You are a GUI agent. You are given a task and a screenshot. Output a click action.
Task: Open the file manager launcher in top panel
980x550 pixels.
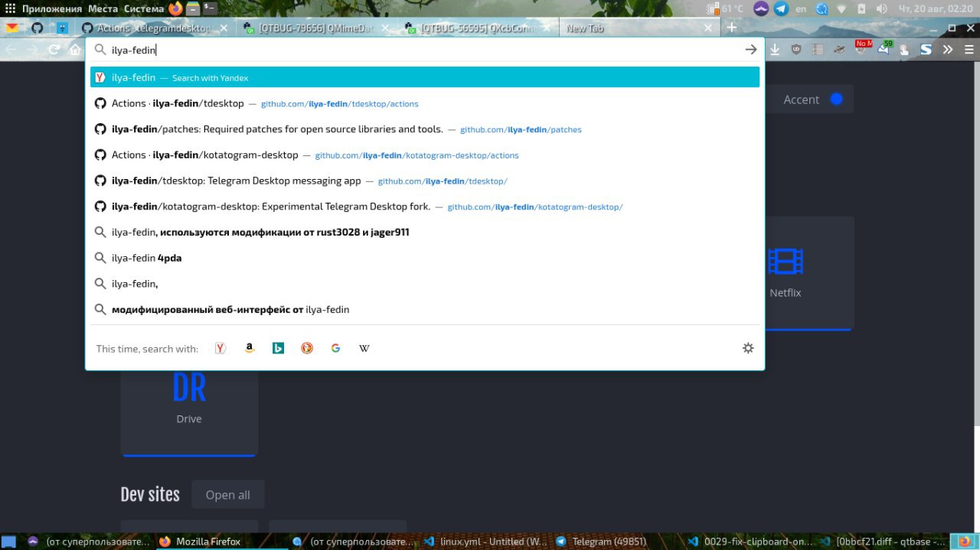(x=194, y=8)
